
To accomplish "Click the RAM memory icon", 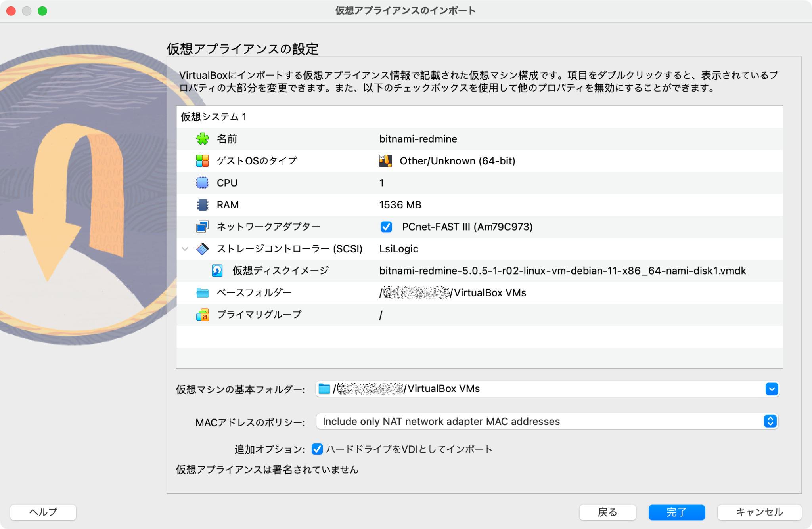I will coord(203,205).
